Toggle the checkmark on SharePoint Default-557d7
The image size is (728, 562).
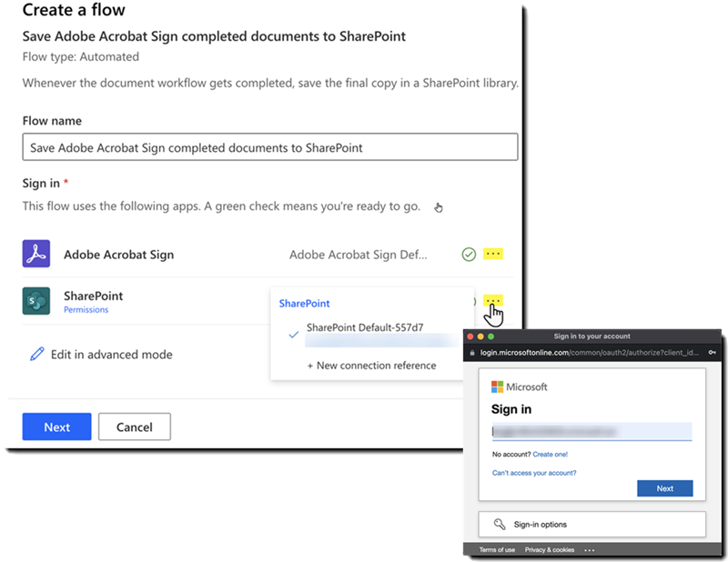click(293, 335)
